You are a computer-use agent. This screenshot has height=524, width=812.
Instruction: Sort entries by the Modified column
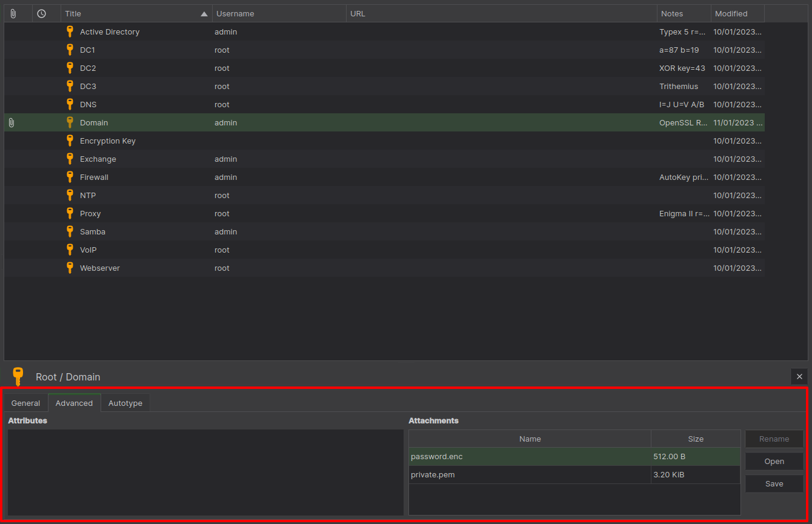[737, 13]
